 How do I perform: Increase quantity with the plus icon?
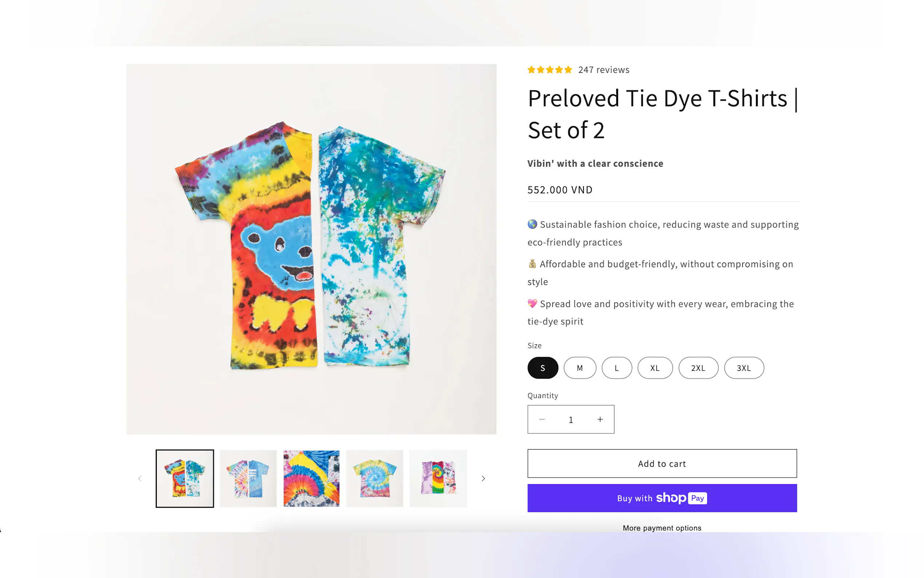[600, 419]
